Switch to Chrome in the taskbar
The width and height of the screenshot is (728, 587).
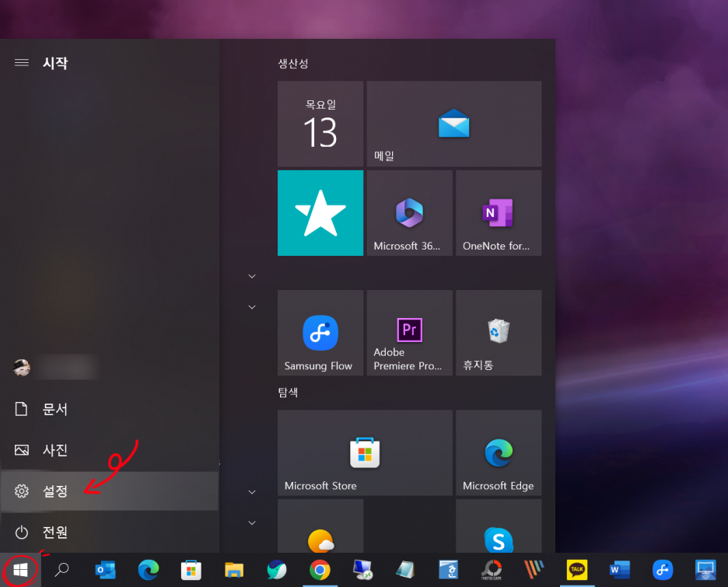tap(320, 570)
